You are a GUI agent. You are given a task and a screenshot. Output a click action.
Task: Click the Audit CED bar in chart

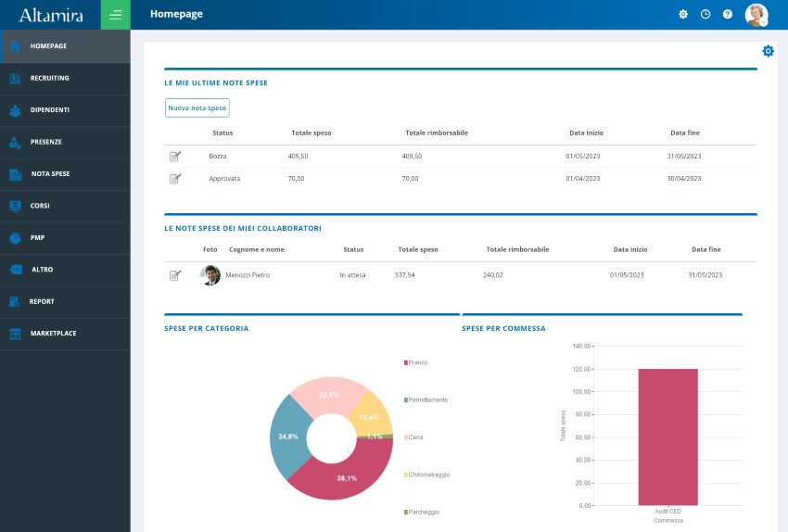(x=667, y=436)
